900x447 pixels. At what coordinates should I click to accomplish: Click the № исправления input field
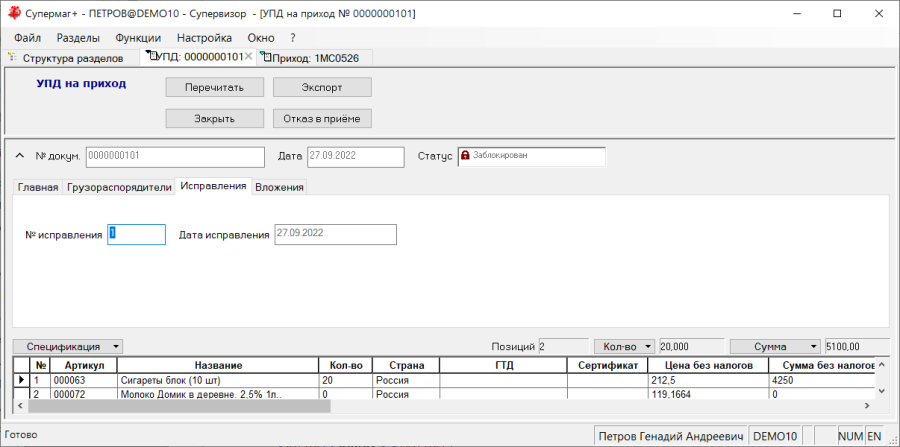(137, 235)
